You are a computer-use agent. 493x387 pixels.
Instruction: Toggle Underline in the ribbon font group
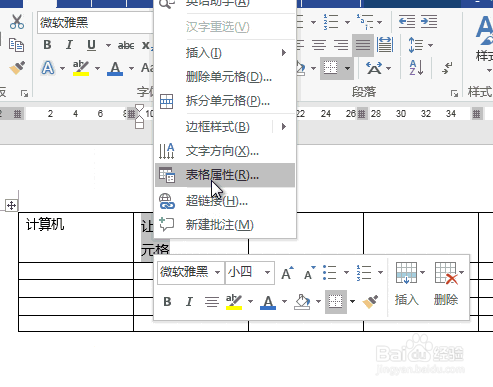(91, 45)
